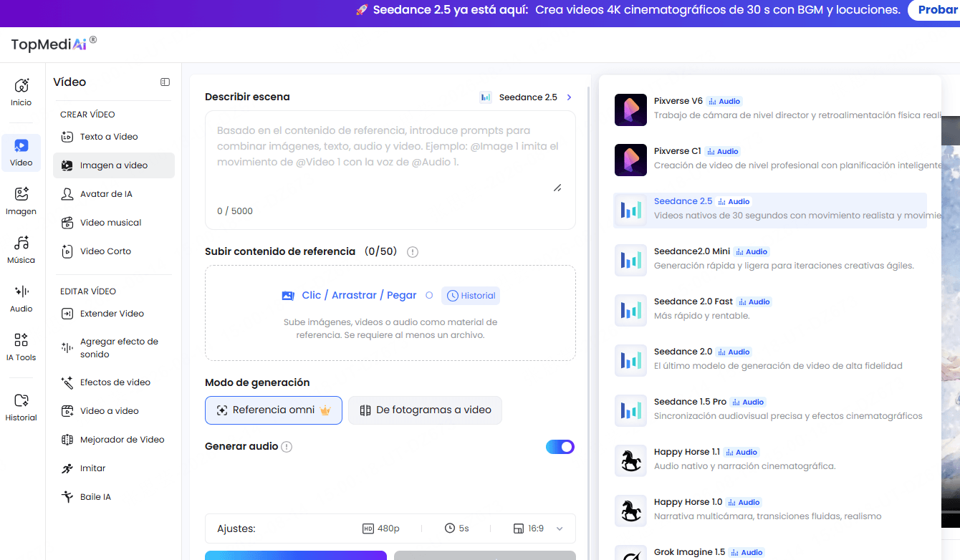Click the Pixverse V6 model icon

tap(630, 110)
